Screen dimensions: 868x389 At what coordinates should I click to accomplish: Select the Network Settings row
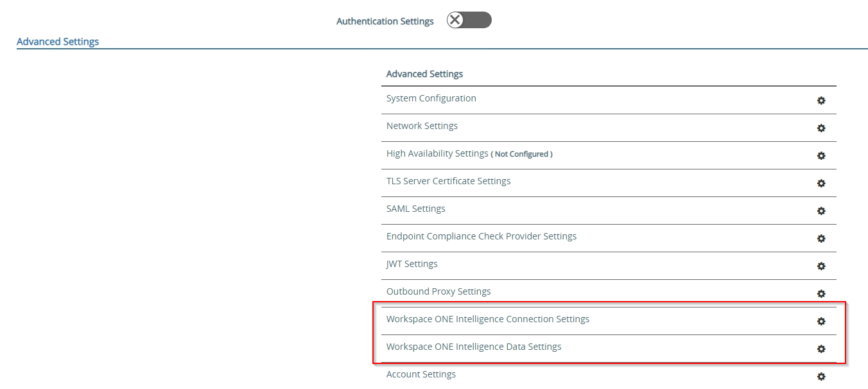pos(422,125)
